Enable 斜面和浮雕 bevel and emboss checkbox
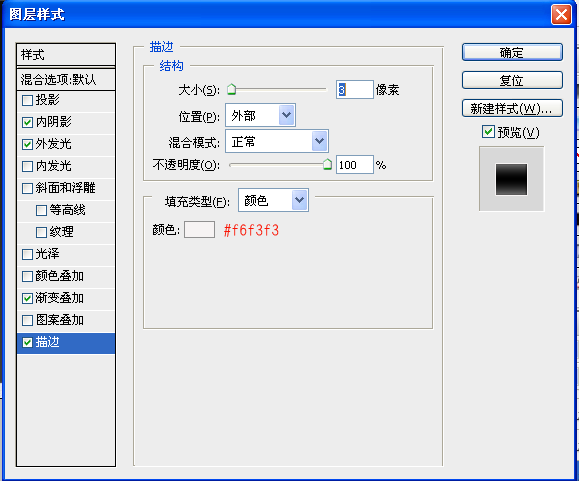Viewport: 579px width, 481px height. coord(27,189)
